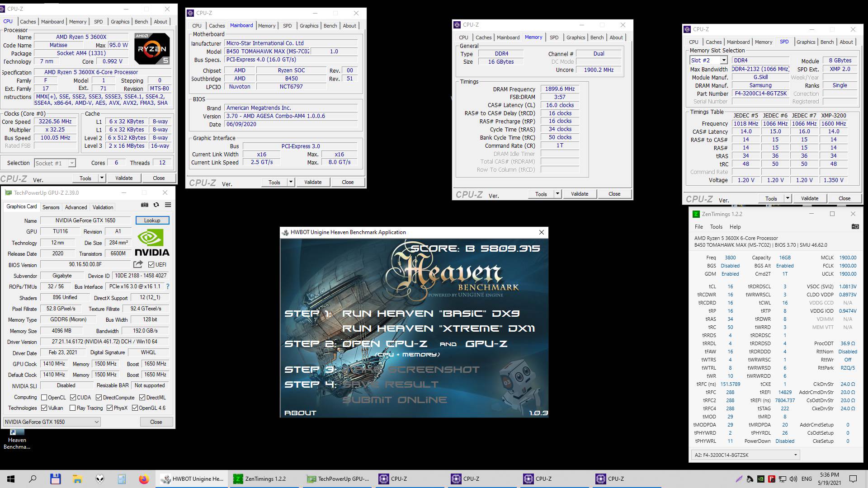Switch to ZenTimings 1.2.2 taskbar item
The width and height of the screenshot is (868, 488).
click(x=264, y=479)
